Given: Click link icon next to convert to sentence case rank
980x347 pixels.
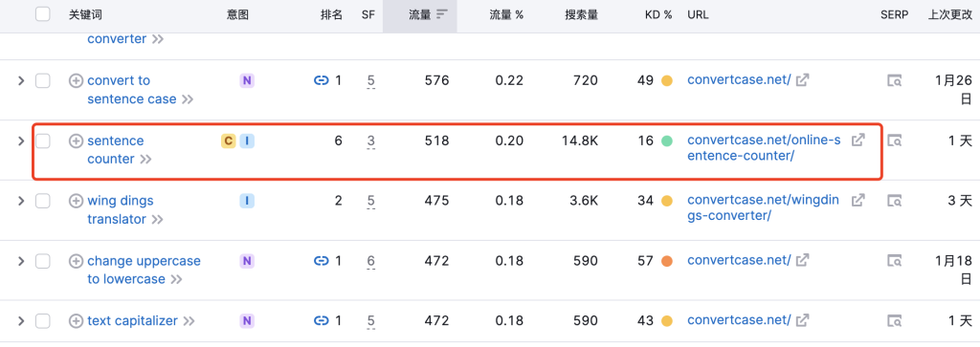Looking at the screenshot, I should click(x=322, y=80).
